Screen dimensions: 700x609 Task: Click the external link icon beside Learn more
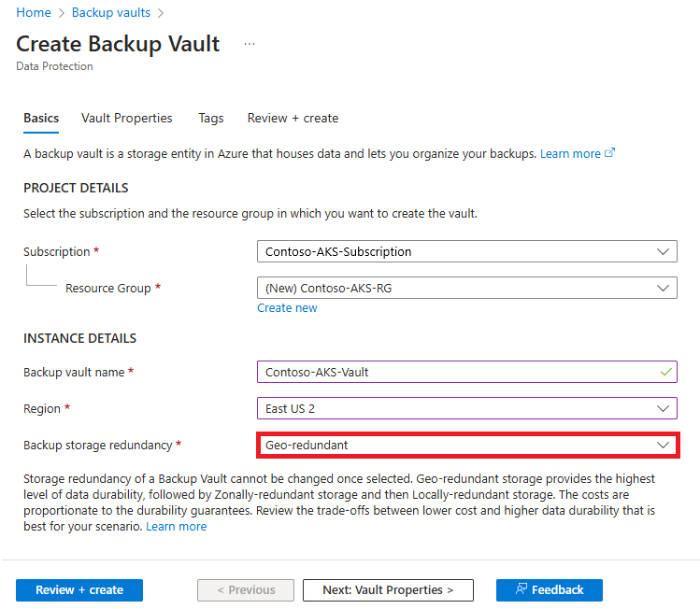pos(610,153)
